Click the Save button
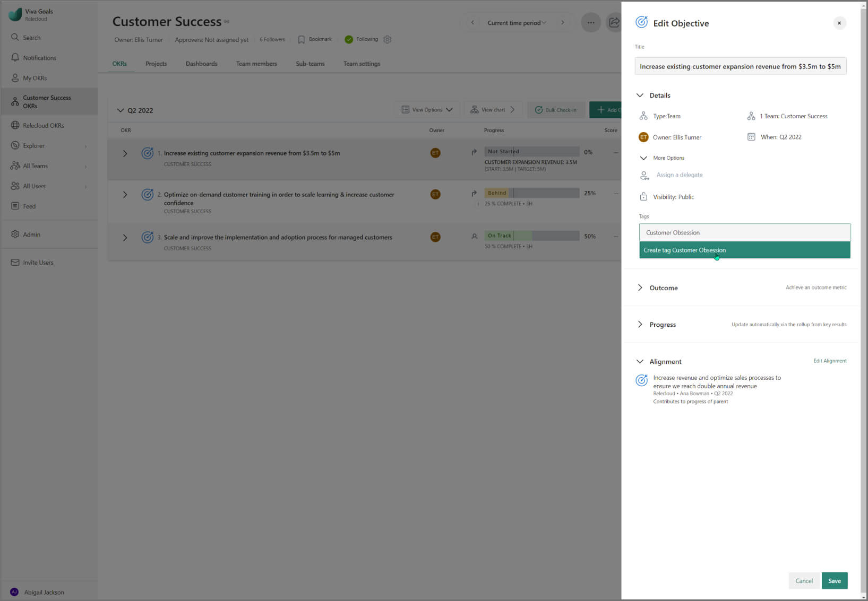Screen dimensions: 868x601 (x=835, y=581)
